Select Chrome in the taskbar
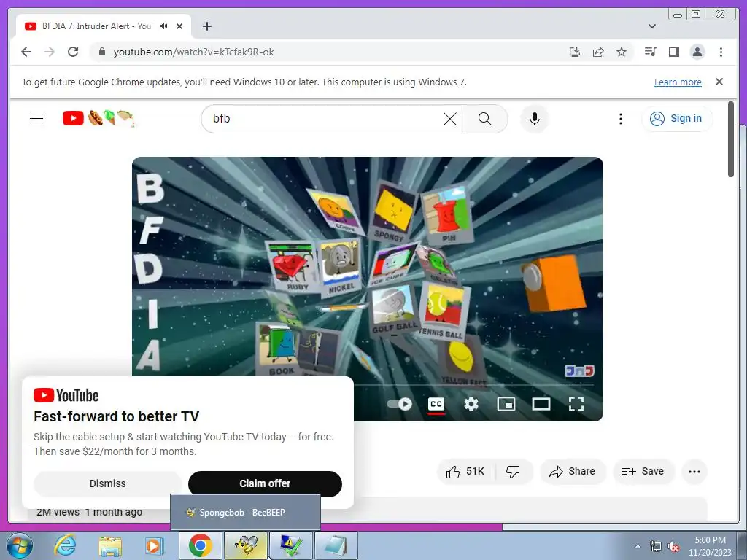Viewport: 747px width, 560px height. click(200, 545)
